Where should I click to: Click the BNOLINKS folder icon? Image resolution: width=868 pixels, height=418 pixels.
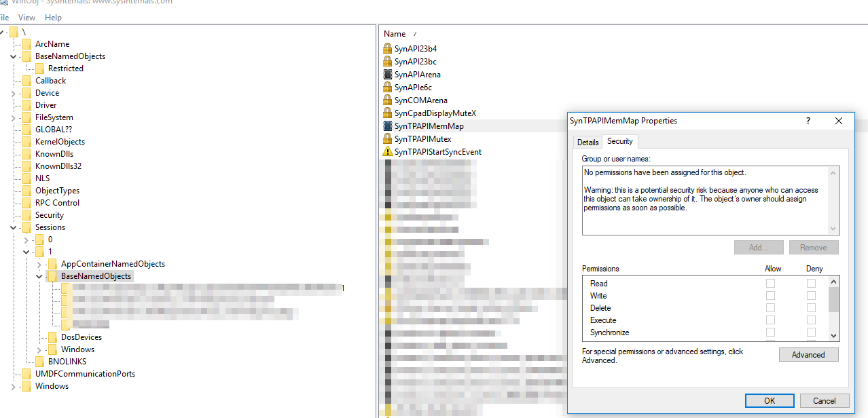(x=39, y=362)
